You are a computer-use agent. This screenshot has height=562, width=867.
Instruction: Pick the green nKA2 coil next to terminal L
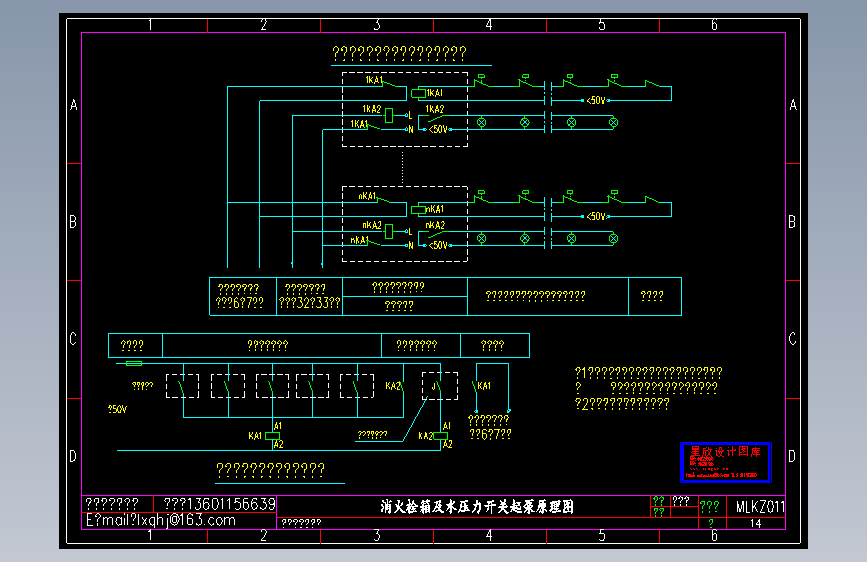(389, 231)
